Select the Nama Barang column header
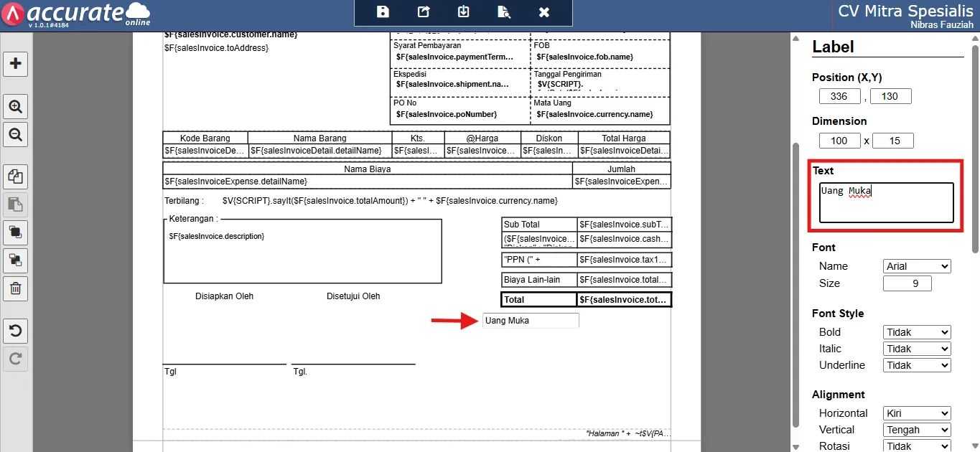980x452 pixels. (x=320, y=138)
